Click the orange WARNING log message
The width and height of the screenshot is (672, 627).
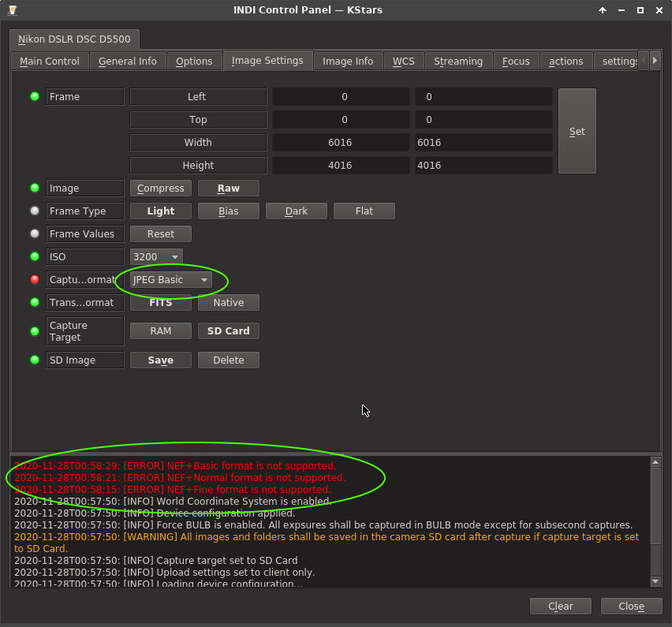(x=327, y=543)
